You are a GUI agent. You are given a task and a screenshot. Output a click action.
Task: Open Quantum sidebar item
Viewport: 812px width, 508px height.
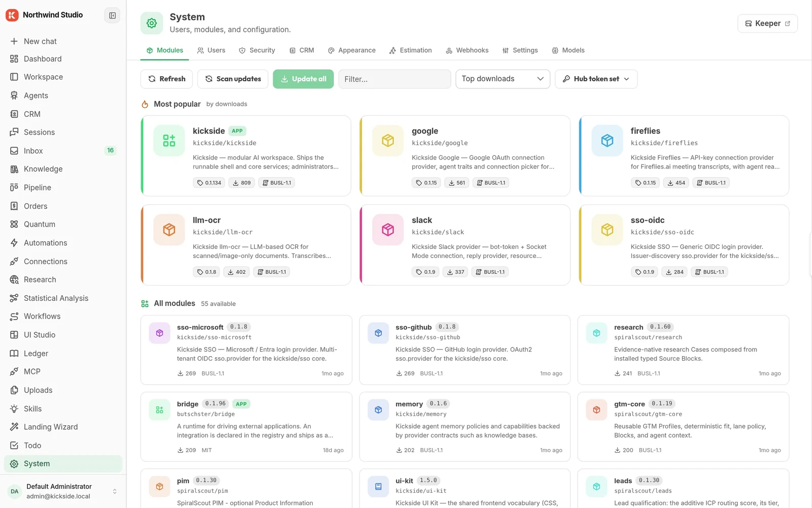(x=63, y=224)
